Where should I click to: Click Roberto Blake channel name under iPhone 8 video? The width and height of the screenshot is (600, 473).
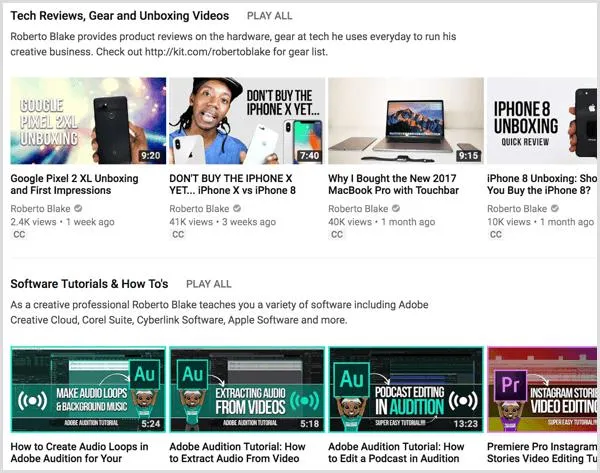517,209
